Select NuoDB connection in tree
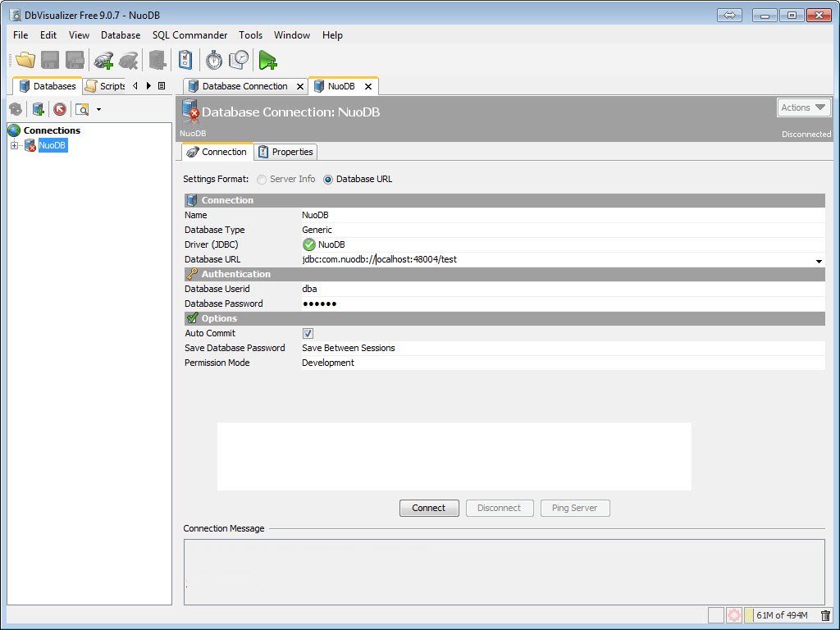 [52, 145]
